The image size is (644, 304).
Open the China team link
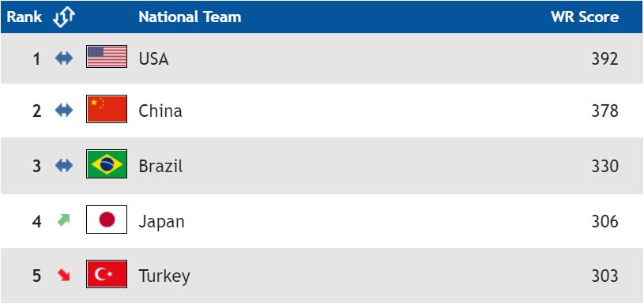(x=160, y=111)
